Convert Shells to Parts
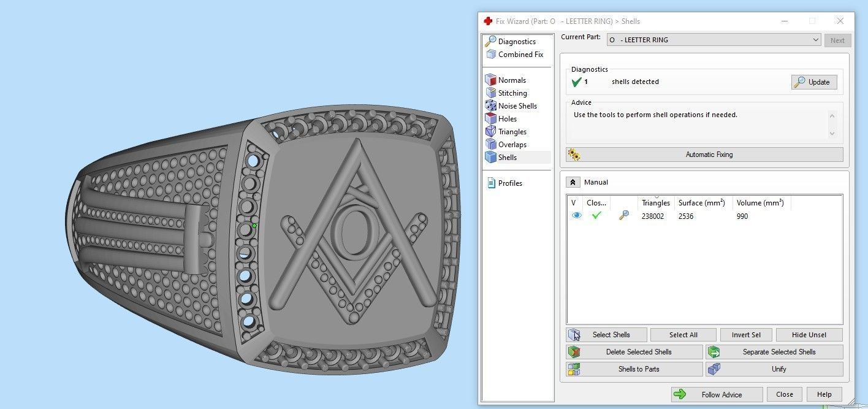This screenshot has height=409, width=868. click(634, 369)
